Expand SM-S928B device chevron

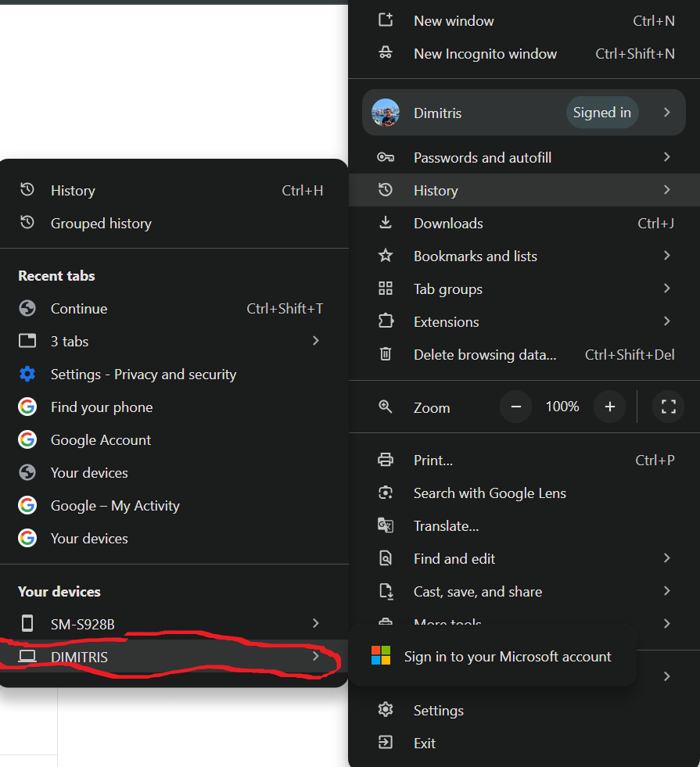tap(315, 623)
